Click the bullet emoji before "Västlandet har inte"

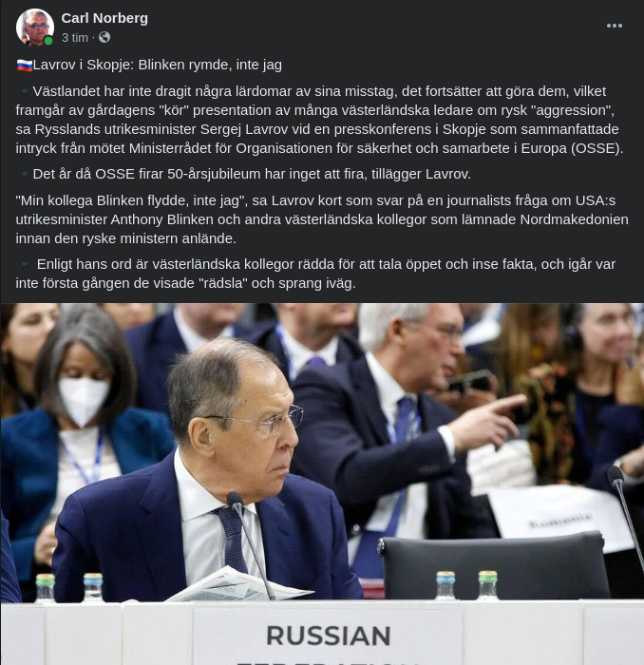coord(24,91)
